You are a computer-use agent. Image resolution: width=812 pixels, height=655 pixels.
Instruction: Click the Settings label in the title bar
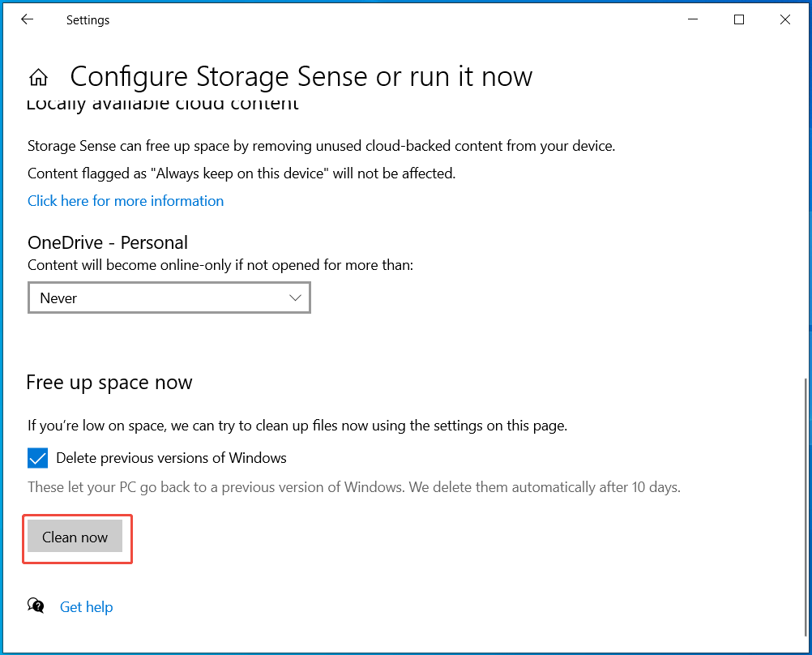[88, 19]
